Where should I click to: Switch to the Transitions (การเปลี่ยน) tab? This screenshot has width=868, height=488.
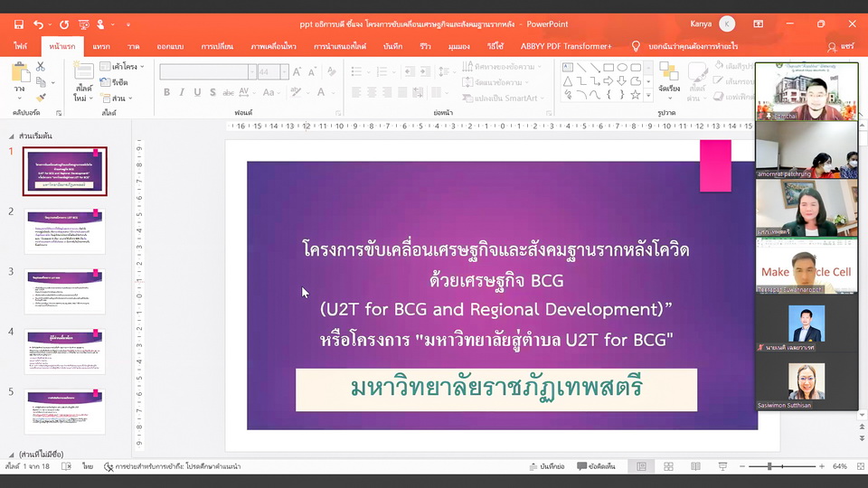click(217, 46)
